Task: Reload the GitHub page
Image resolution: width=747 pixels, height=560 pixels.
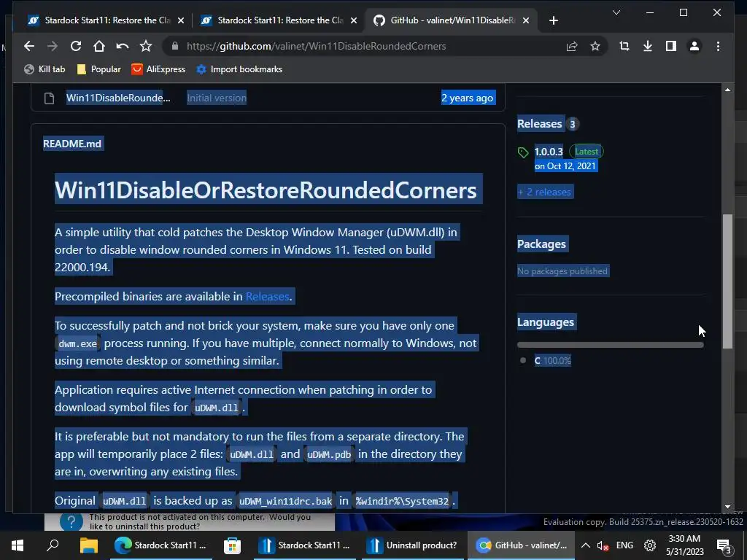Action: 76,46
